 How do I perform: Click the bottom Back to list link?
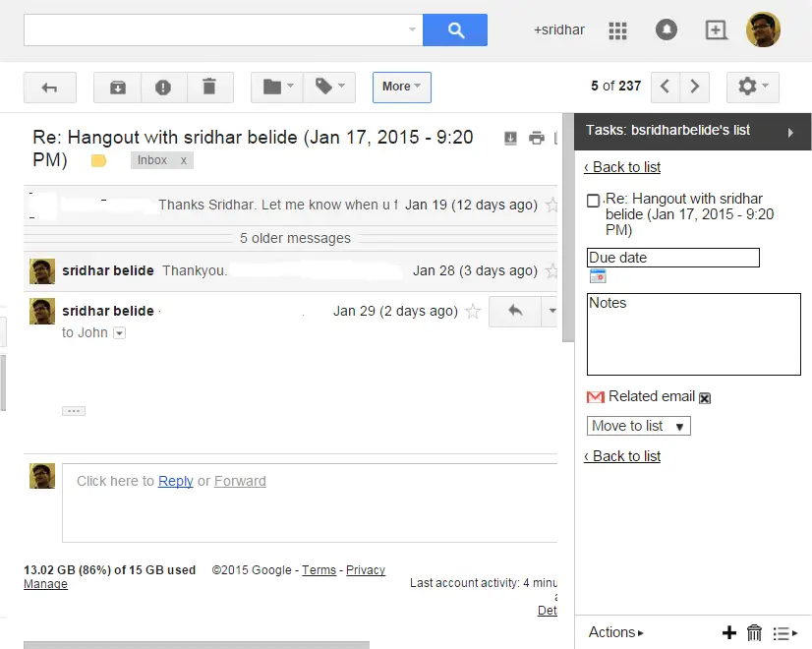tap(622, 456)
